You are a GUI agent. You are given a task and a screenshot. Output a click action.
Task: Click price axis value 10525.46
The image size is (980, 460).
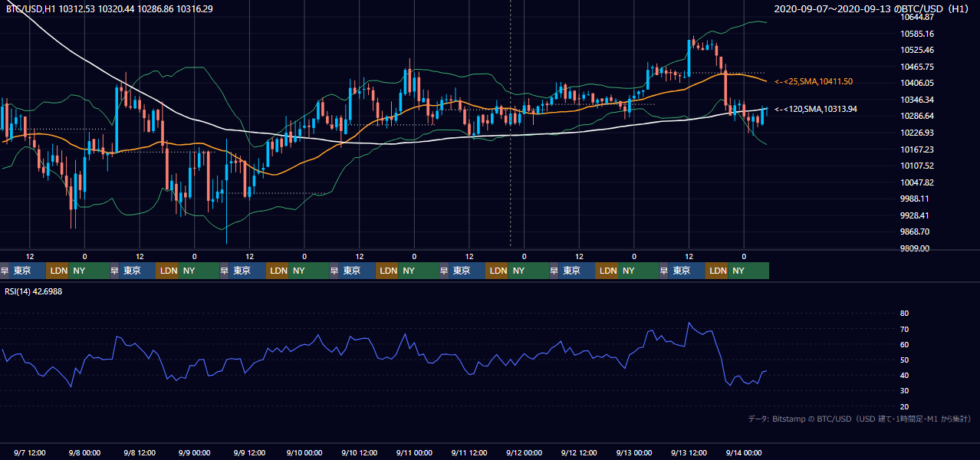coord(916,50)
